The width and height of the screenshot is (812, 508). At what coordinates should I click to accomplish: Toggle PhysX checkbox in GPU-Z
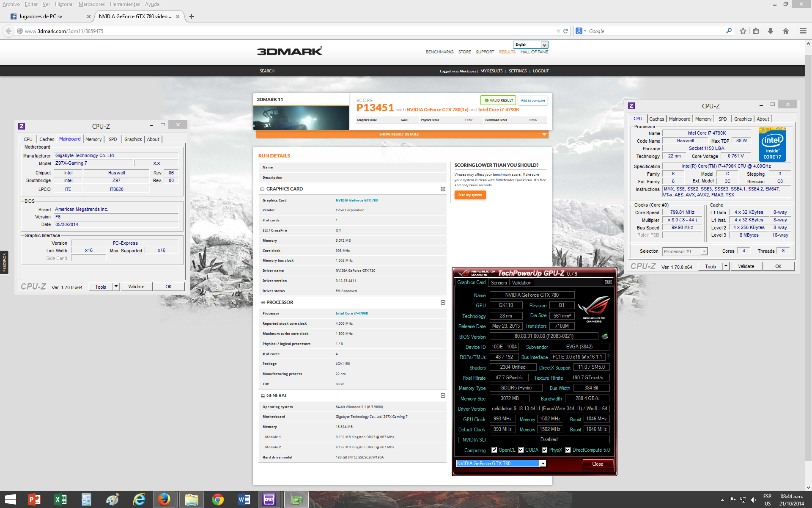[545, 450]
